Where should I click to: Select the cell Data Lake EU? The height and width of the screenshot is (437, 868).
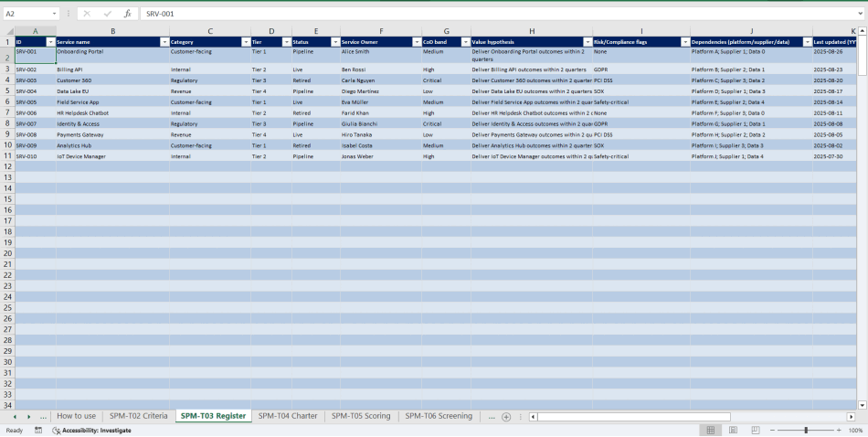click(x=113, y=91)
